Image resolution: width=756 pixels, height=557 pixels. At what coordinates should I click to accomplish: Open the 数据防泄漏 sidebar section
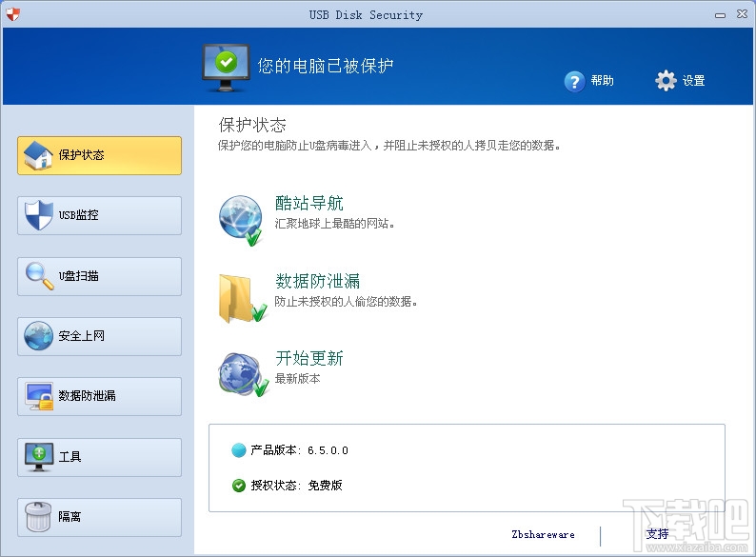(99, 396)
